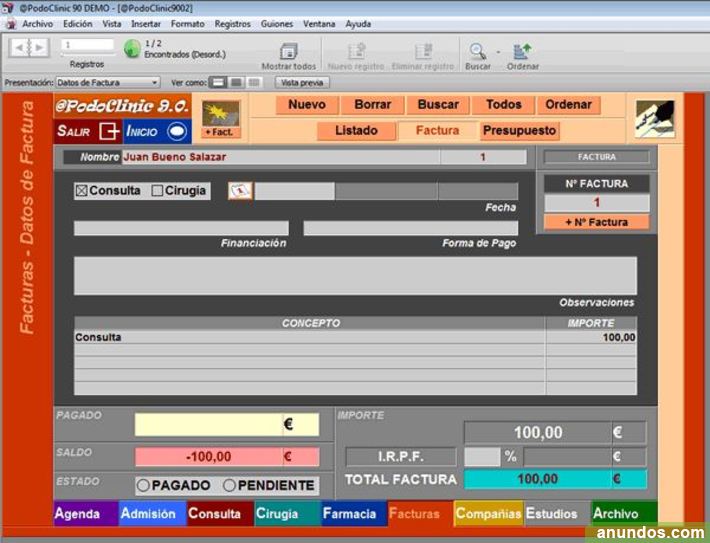Click the record navigation book icon
This screenshot has width=710, height=543.
click(x=29, y=48)
